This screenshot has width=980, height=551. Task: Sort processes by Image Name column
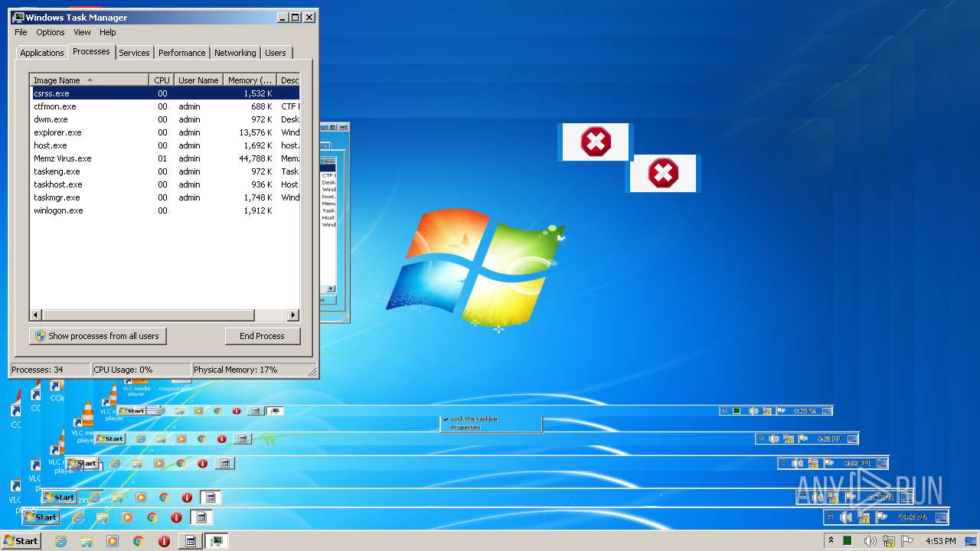click(x=89, y=80)
